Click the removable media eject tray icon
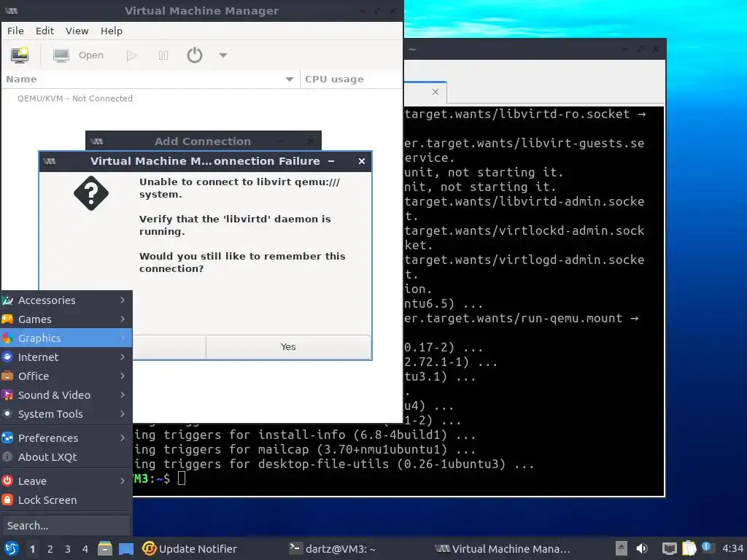This screenshot has height=560, width=747. tap(622, 548)
